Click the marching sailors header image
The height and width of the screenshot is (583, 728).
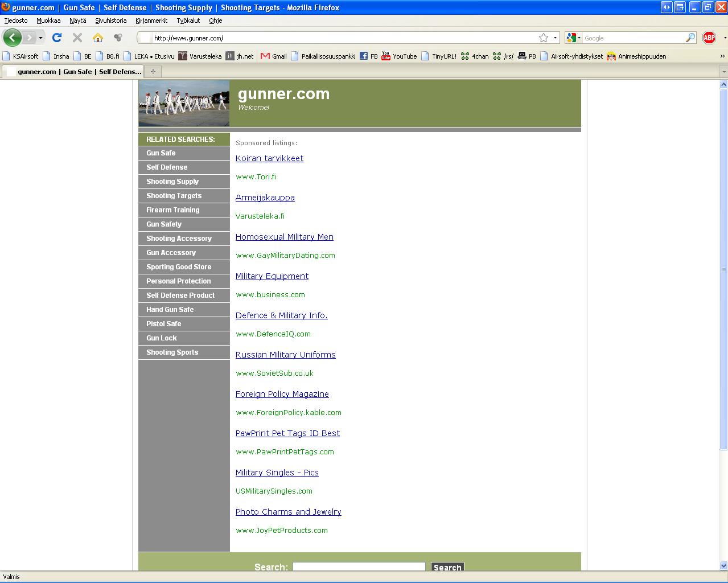[x=184, y=103]
